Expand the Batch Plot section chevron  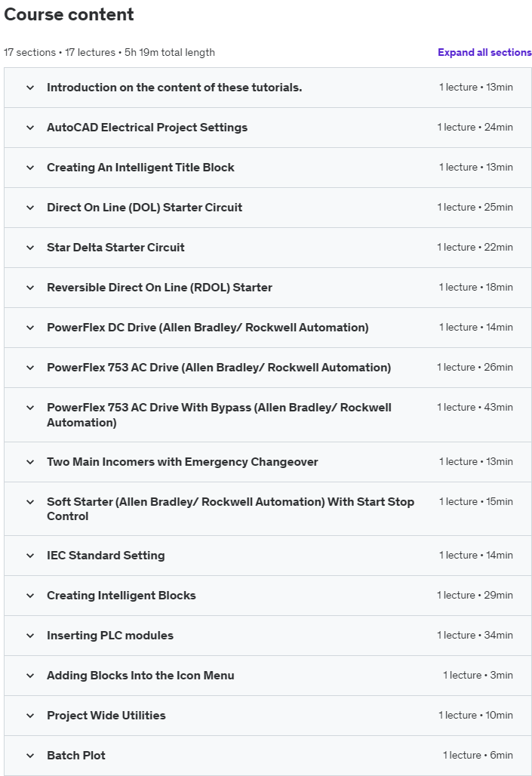click(x=30, y=756)
